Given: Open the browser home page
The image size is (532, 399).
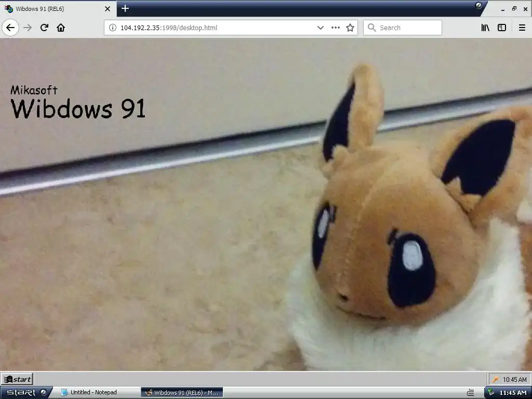Looking at the screenshot, I should (x=61, y=28).
